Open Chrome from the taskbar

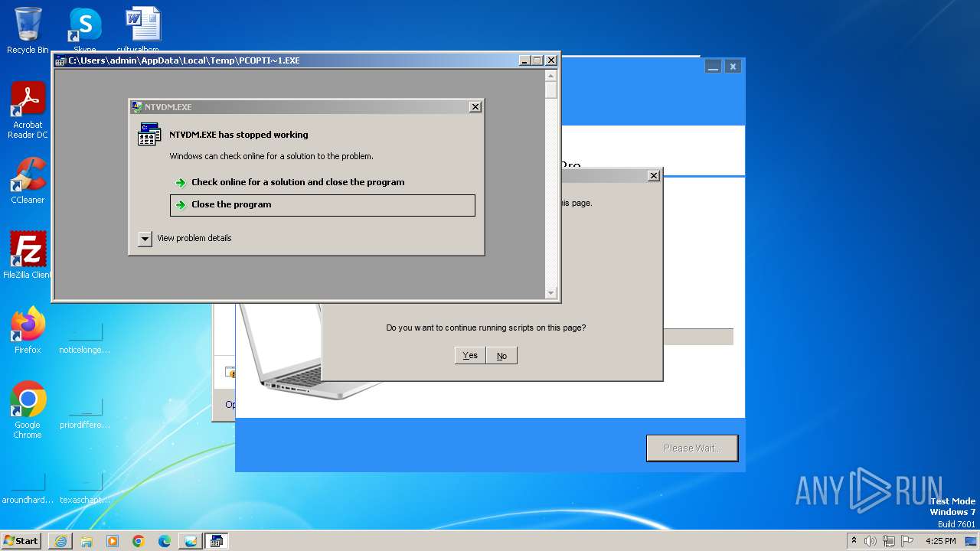139,541
